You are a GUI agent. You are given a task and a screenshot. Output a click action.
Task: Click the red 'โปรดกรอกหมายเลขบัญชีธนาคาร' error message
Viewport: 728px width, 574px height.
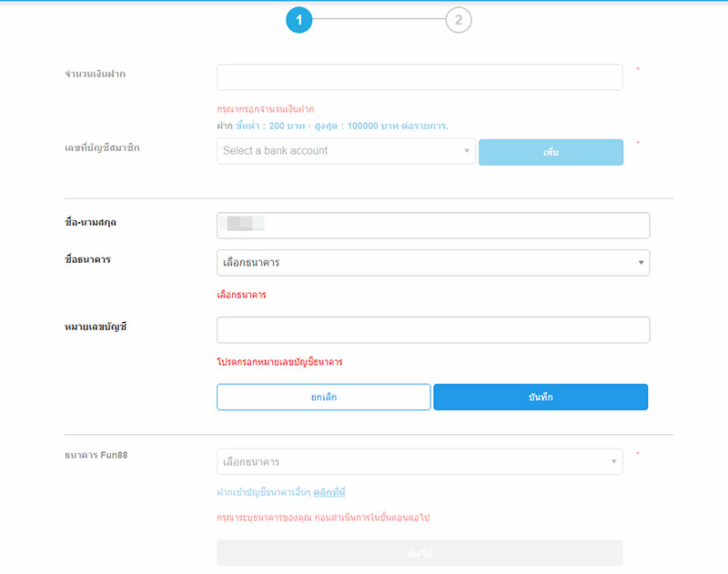(279, 362)
